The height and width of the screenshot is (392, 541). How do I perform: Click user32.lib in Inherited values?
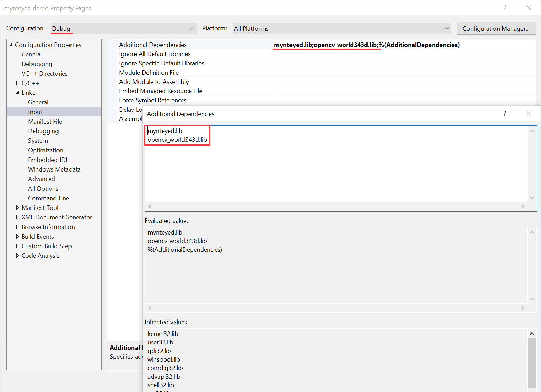pos(160,342)
